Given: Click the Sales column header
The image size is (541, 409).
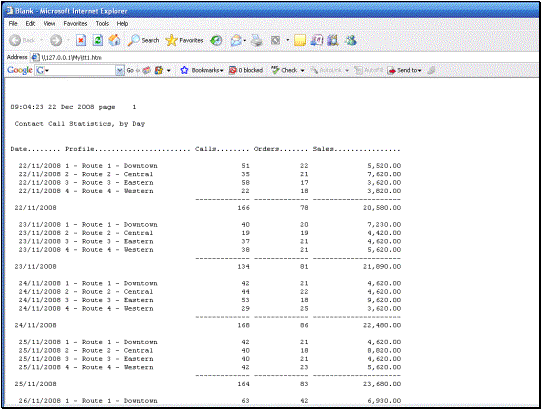Looking at the screenshot, I should pyautogui.click(x=356, y=149).
